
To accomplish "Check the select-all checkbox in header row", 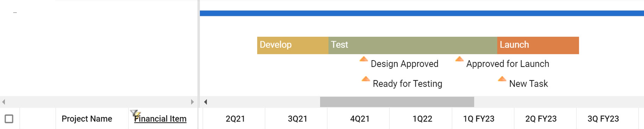I will click(9, 119).
